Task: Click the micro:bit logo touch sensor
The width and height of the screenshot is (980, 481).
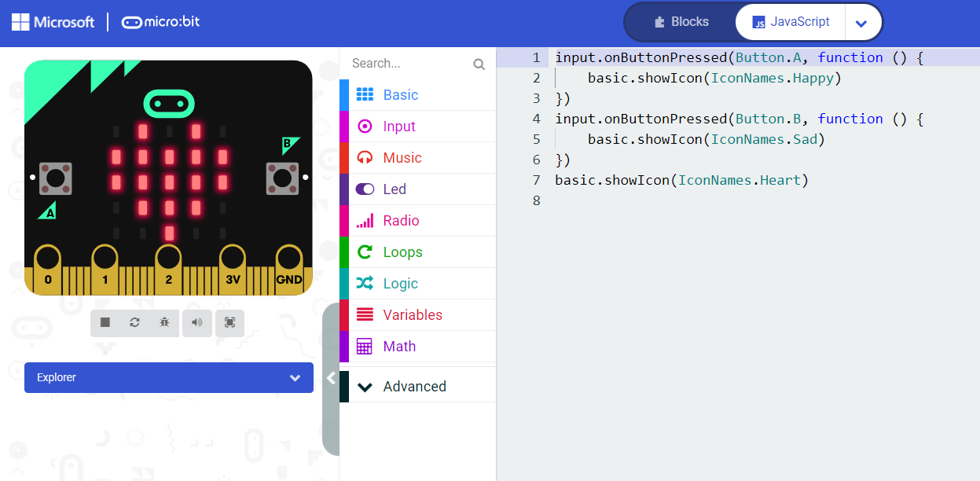Action: [169, 103]
